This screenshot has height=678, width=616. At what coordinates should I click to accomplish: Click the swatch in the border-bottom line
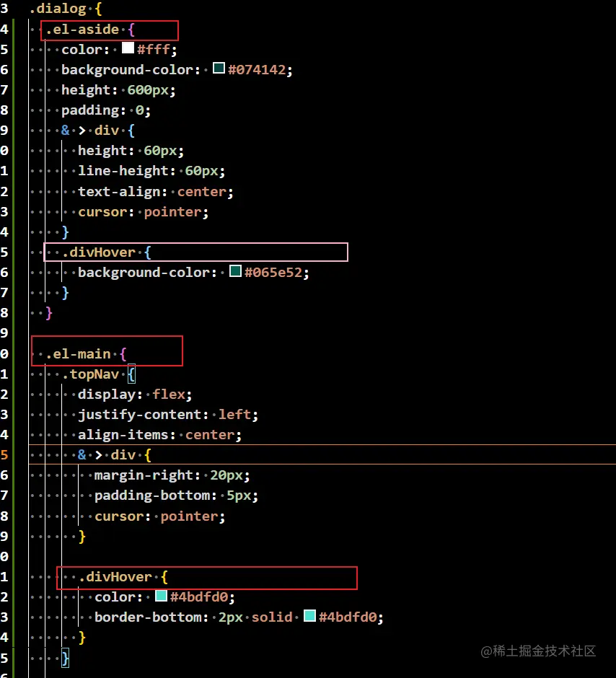coord(309,616)
